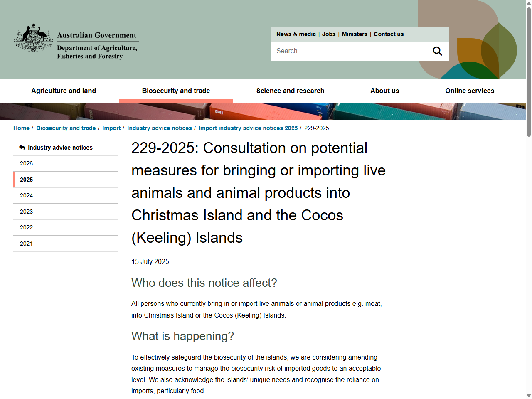Click the scrollbar down arrow
Image resolution: width=532 pixels, height=399 pixels.
(x=529, y=396)
